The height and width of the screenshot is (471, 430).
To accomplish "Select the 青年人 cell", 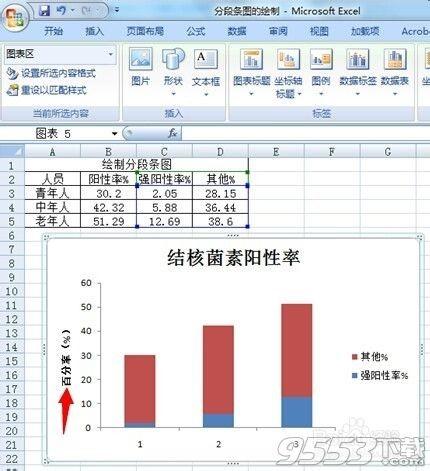I will coord(53,193).
